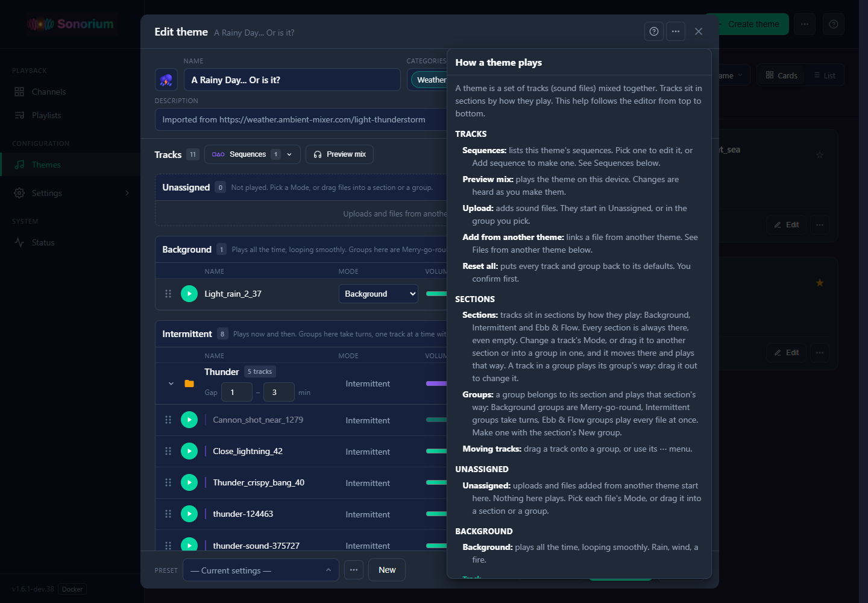Open the more options menu in Edit theme header
This screenshot has height=603, width=868.
(x=676, y=31)
